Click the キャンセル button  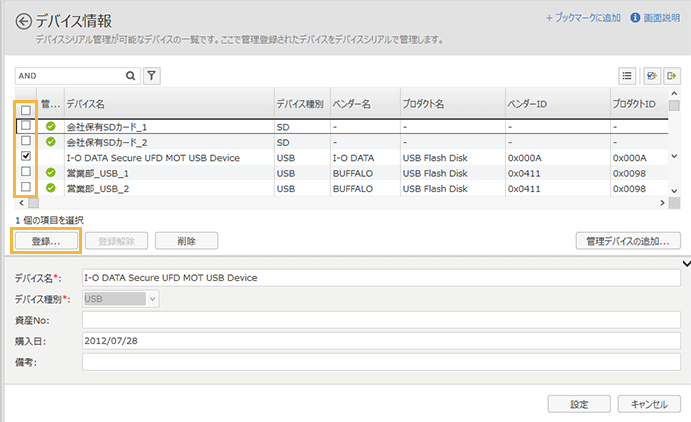tap(649, 404)
